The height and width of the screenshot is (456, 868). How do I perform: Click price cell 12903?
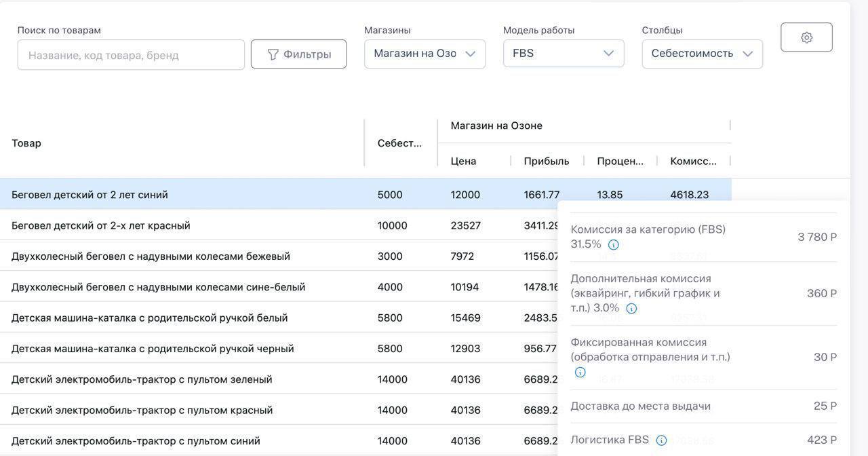(x=465, y=349)
